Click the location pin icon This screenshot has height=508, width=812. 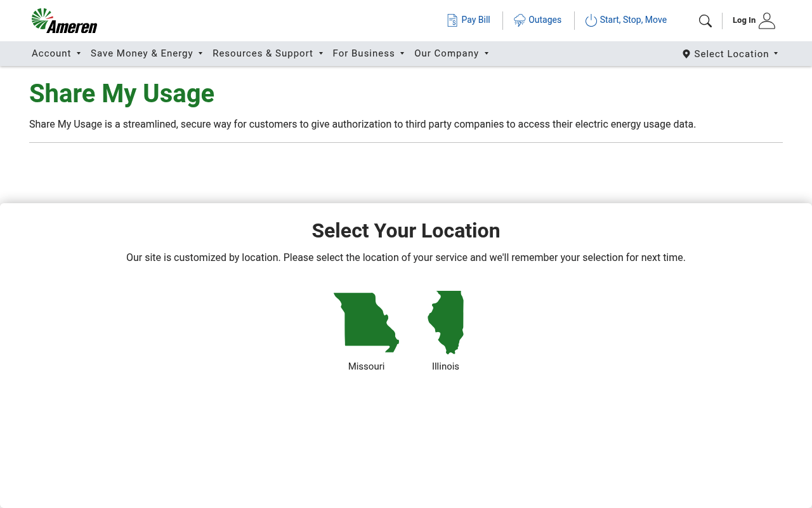(x=686, y=54)
